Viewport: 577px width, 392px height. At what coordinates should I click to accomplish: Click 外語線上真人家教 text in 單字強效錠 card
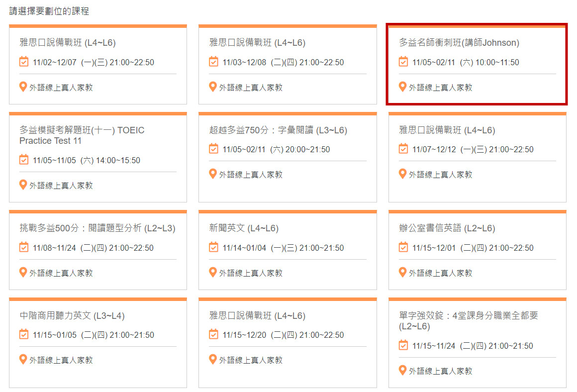441,371
